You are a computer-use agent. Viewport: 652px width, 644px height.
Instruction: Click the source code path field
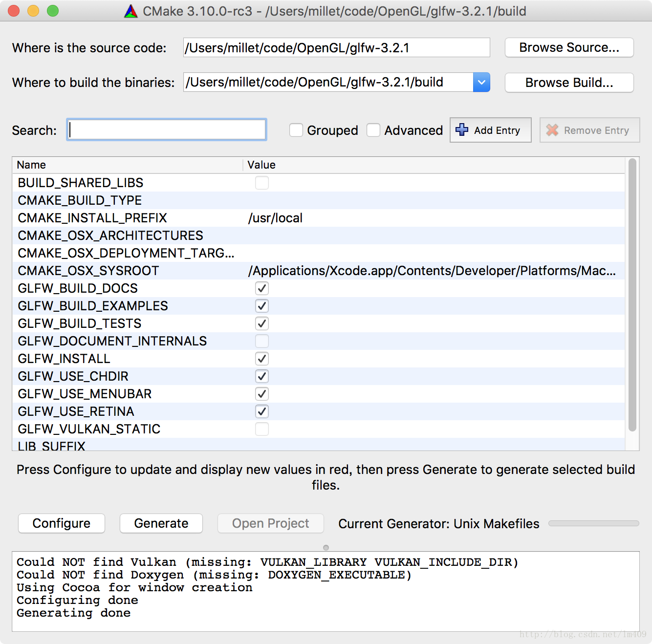(336, 47)
